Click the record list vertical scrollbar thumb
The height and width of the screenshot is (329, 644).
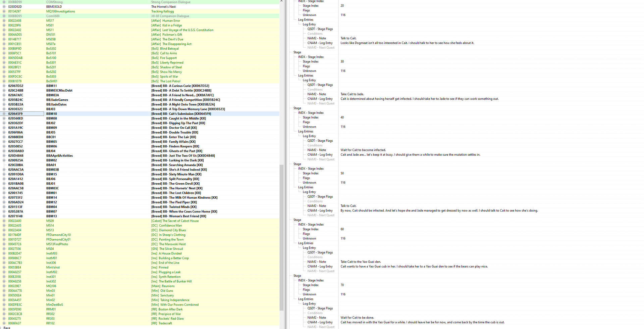click(281, 238)
